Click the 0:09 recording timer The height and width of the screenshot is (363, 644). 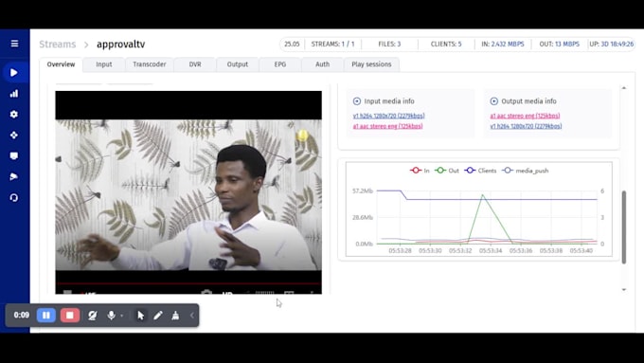pyautogui.click(x=22, y=316)
